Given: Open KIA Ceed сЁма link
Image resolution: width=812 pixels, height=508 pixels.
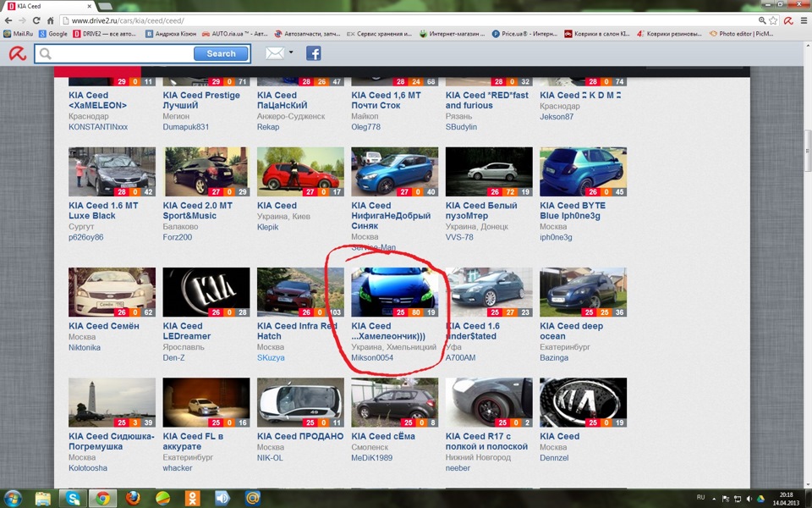Looking at the screenshot, I should coord(382,437).
